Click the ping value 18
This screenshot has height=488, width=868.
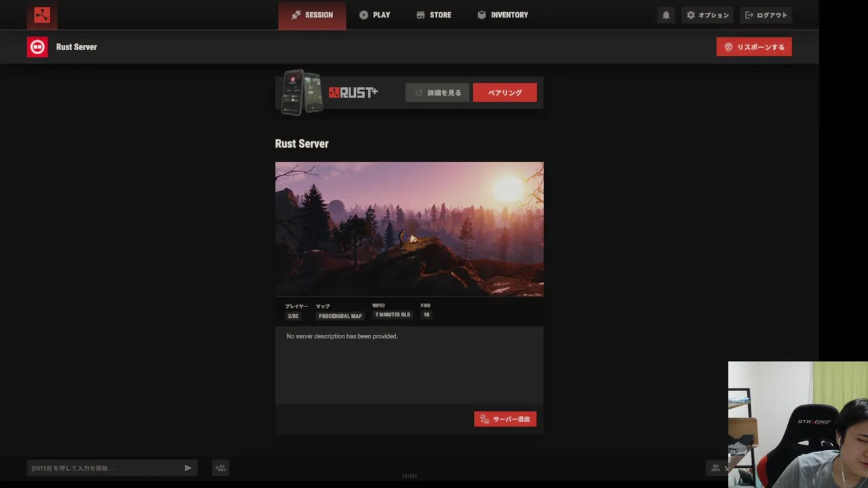coord(427,314)
